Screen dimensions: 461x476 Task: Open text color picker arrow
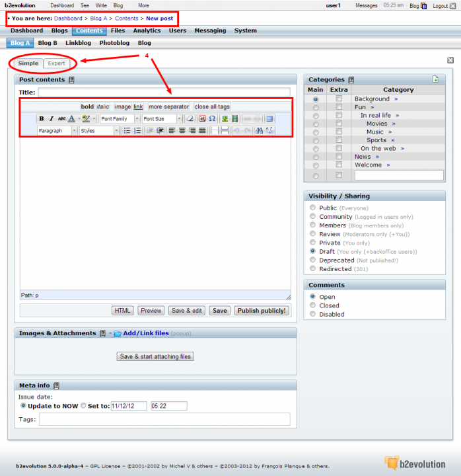[79, 119]
